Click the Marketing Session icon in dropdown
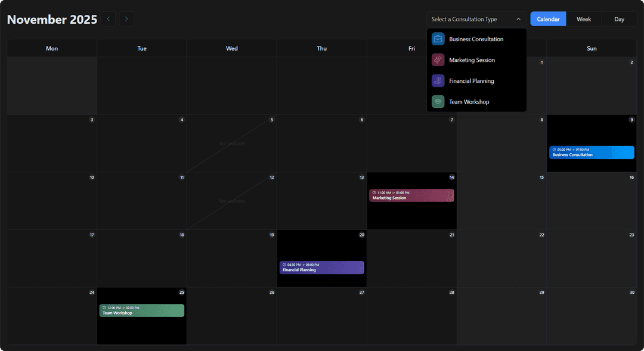The width and height of the screenshot is (644, 351). [x=438, y=60]
